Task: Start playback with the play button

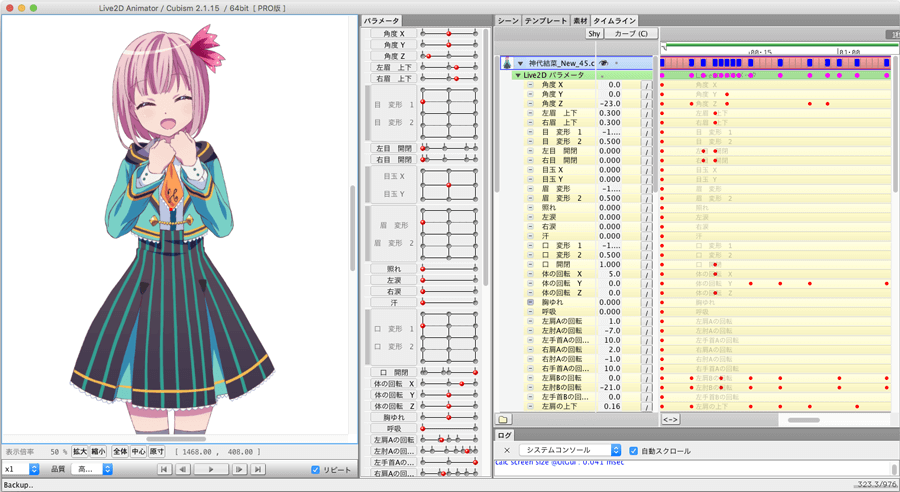Action: [x=211, y=470]
